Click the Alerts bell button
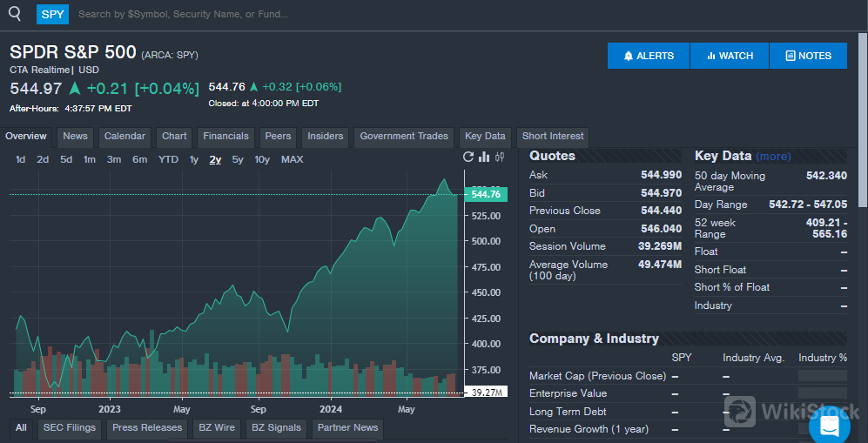868x443 pixels. click(x=649, y=56)
